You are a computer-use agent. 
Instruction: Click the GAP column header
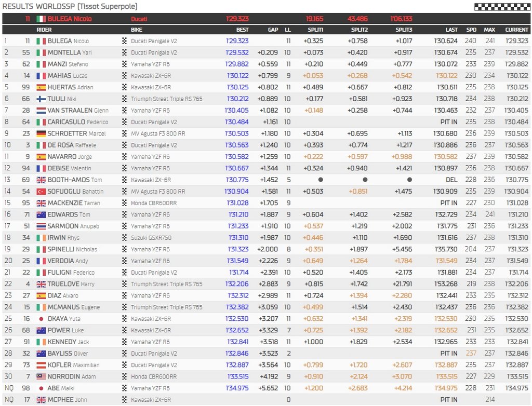[x=273, y=30]
